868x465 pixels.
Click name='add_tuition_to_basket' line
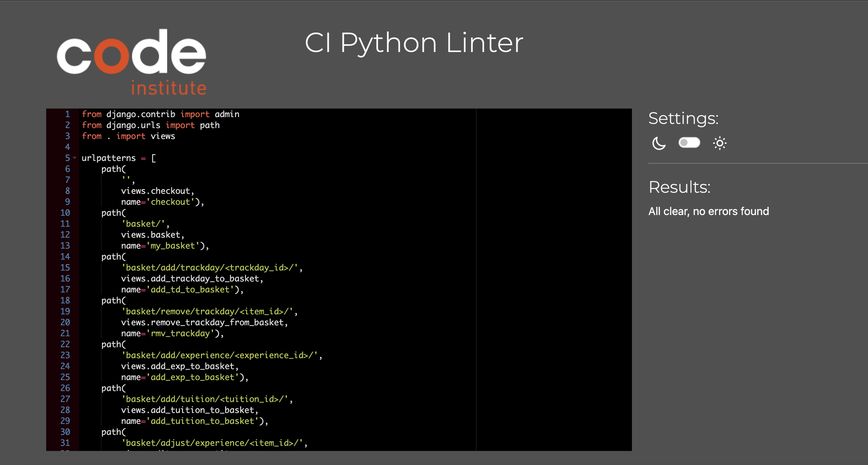pos(195,421)
